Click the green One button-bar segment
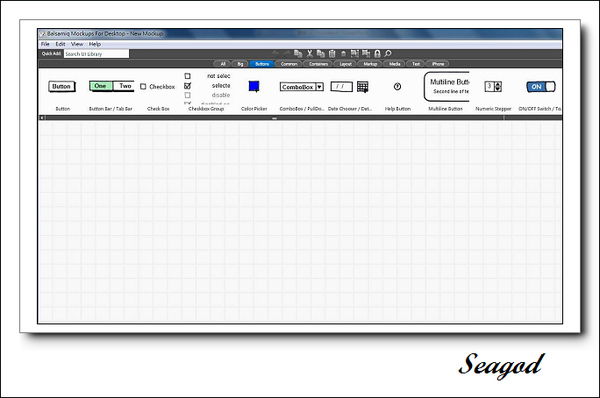600x398 pixels. [x=101, y=86]
